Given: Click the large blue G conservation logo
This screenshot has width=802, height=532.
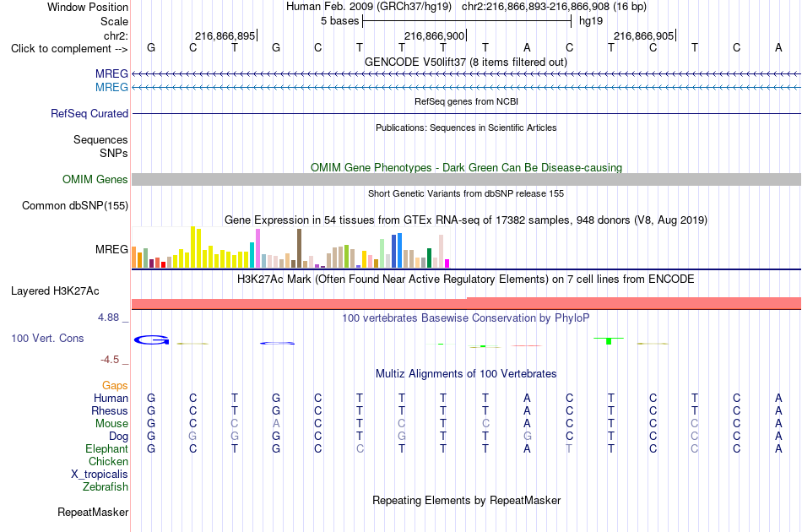Looking at the screenshot, I should pos(151,339).
